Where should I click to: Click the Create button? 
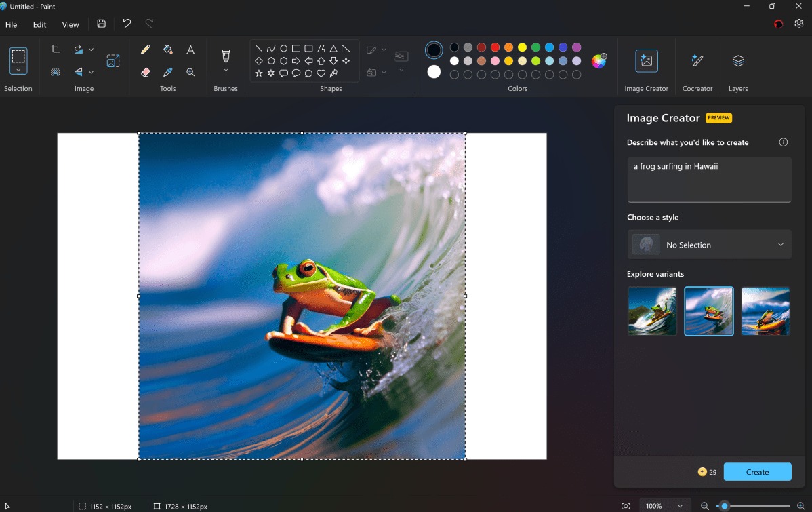(x=757, y=472)
